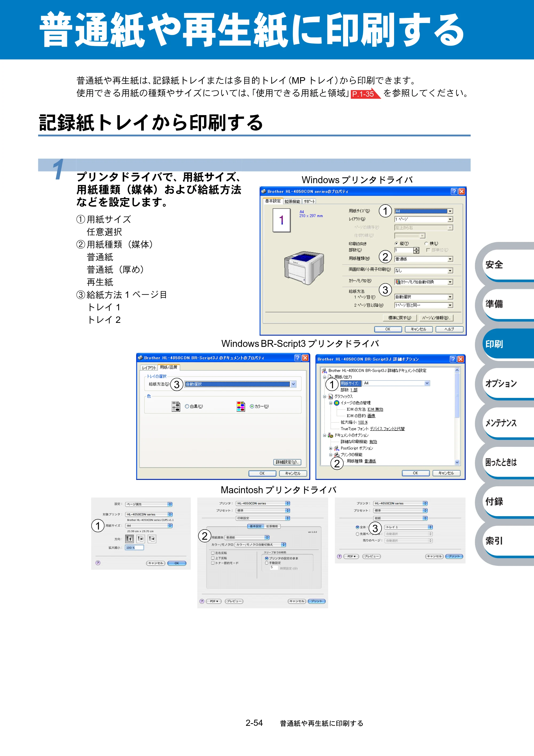Screen dimensions: 534x756
Task: Click 部数 copies stepper up arrow
Action: click(x=416, y=249)
